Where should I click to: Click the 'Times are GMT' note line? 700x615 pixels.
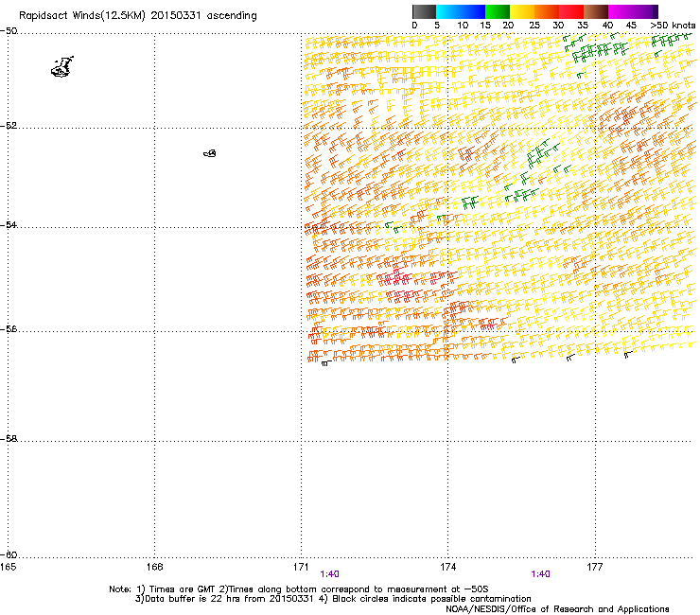pyautogui.click(x=299, y=589)
